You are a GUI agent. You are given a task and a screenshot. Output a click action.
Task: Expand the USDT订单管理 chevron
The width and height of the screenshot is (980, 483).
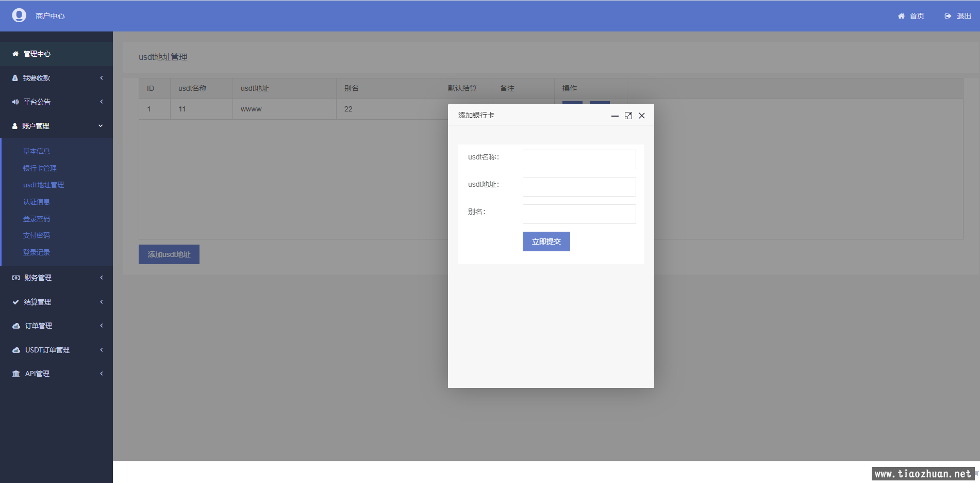(102, 350)
